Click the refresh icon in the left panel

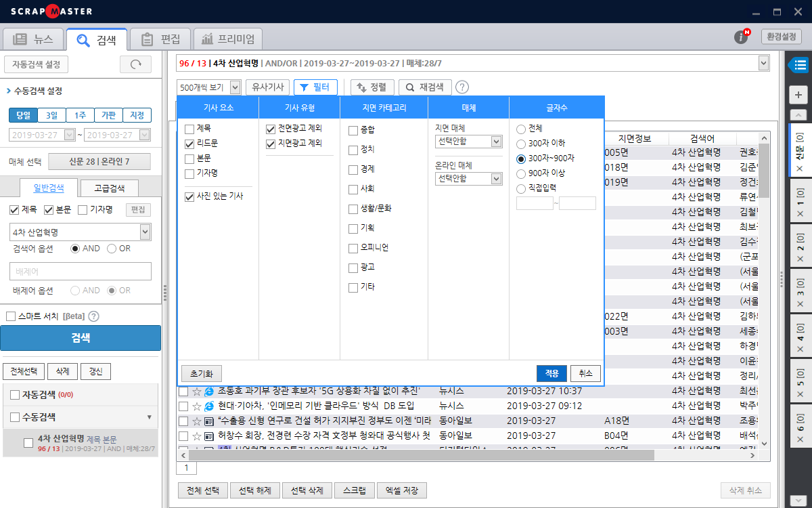[135, 64]
